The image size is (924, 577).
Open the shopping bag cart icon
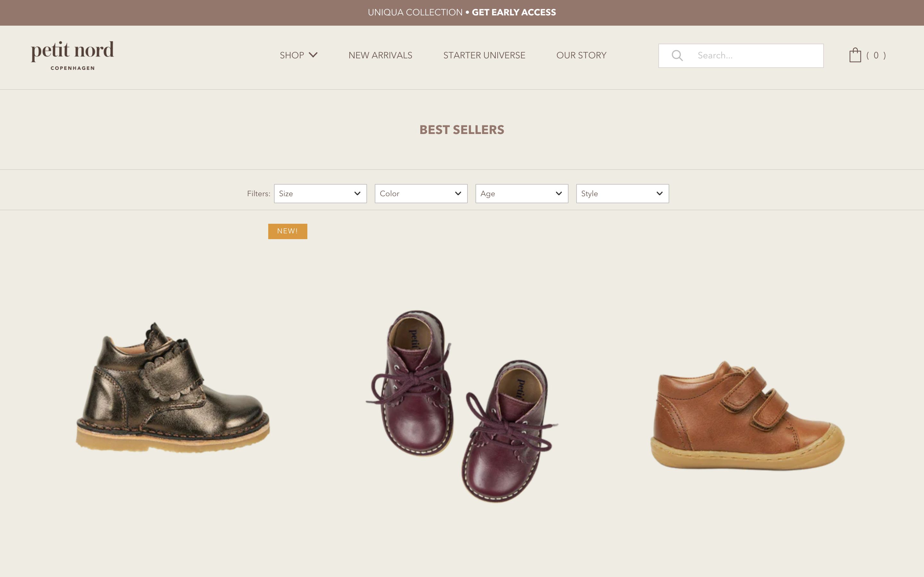(855, 55)
